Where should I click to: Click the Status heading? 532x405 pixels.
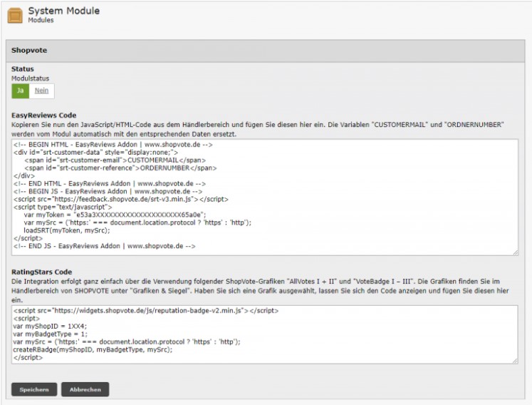tap(22, 69)
